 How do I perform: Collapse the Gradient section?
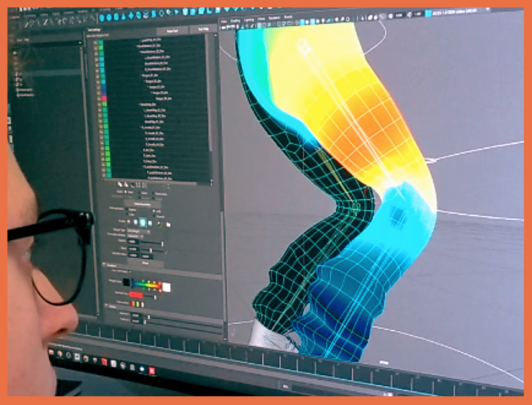coord(103,265)
